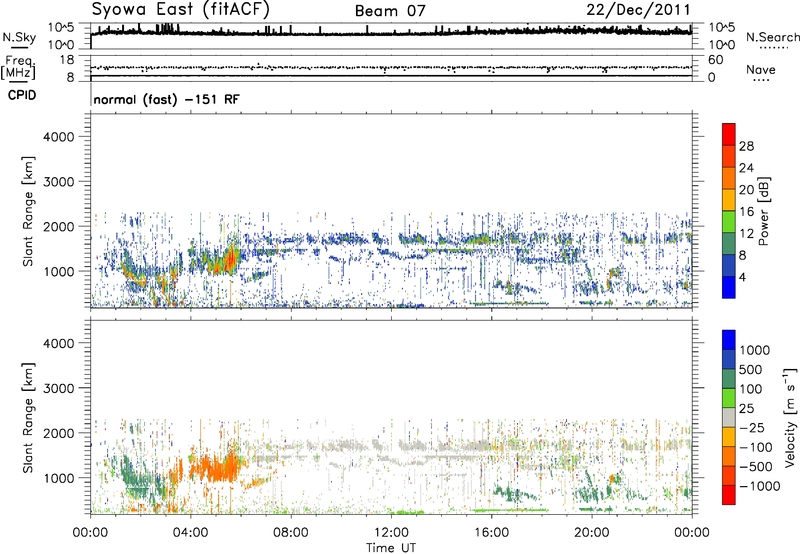Screen dimensions: 800x554
Task: Click the gray segment of the Velocity colorbar
Action: pyautogui.click(x=729, y=417)
